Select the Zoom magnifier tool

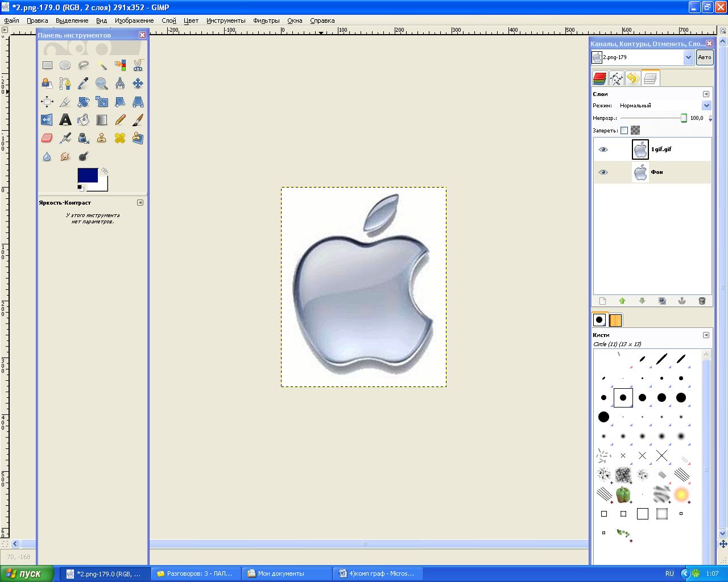click(x=102, y=84)
